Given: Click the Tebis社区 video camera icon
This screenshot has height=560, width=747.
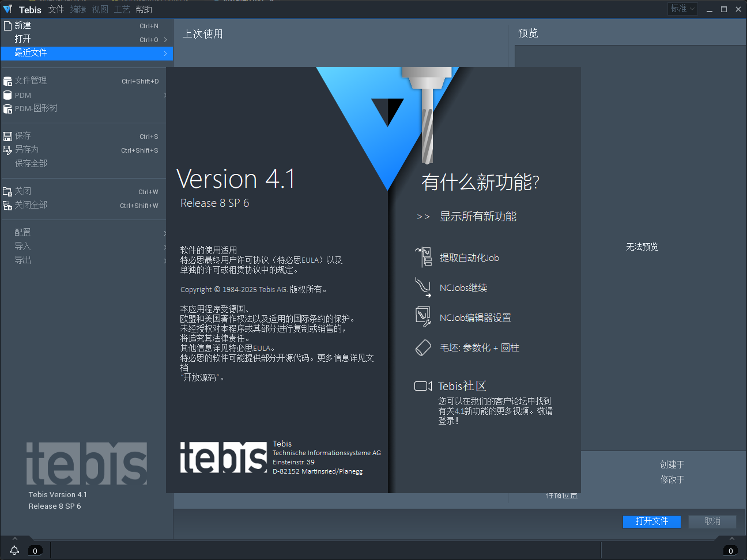Looking at the screenshot, I should (x=423, y=386).
